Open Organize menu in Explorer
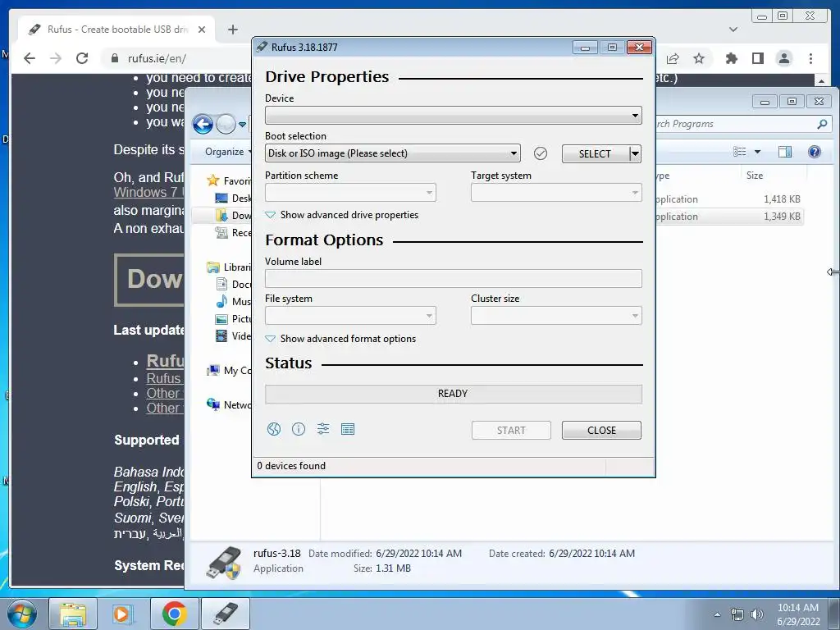 (227, 152)
